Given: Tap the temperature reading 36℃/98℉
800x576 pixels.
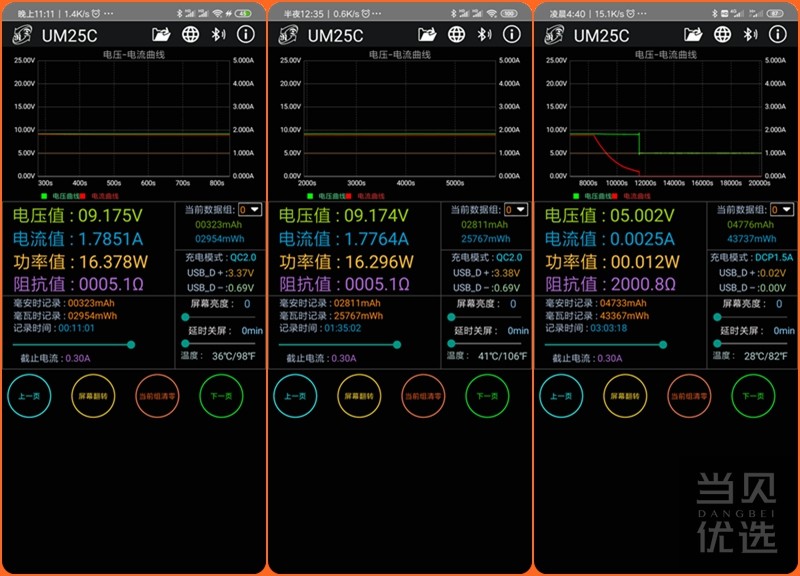Looking at the screenshot, I should click(x=234, y=356).
